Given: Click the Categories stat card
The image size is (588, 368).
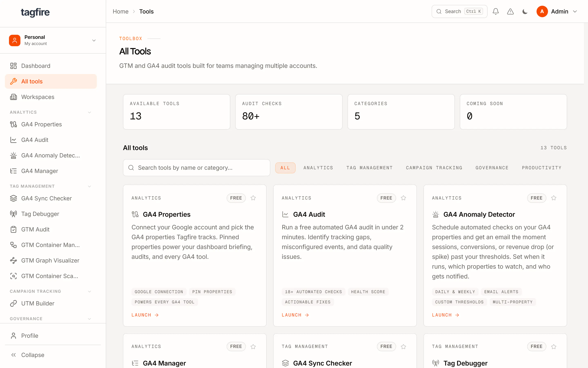Looking at the screenshot, I should tap(401, 112).
